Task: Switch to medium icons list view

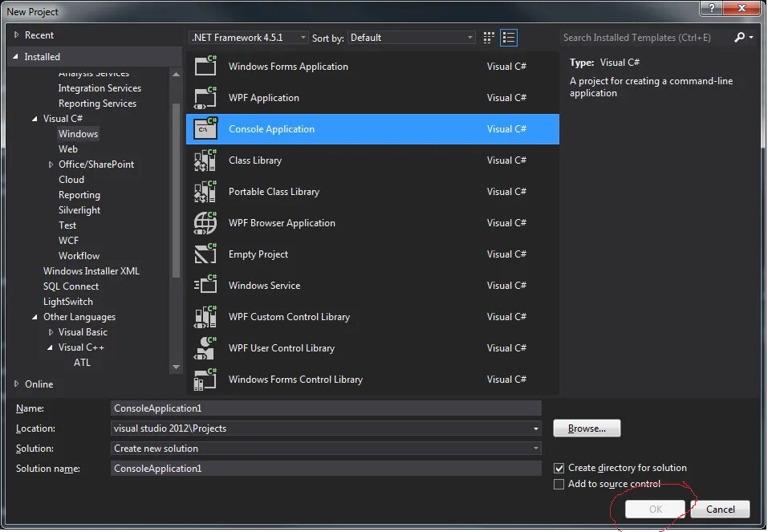Action: click(509, 38)
